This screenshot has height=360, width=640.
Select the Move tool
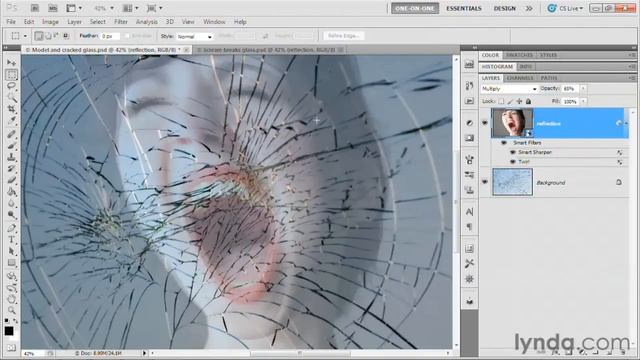[11, 62]
